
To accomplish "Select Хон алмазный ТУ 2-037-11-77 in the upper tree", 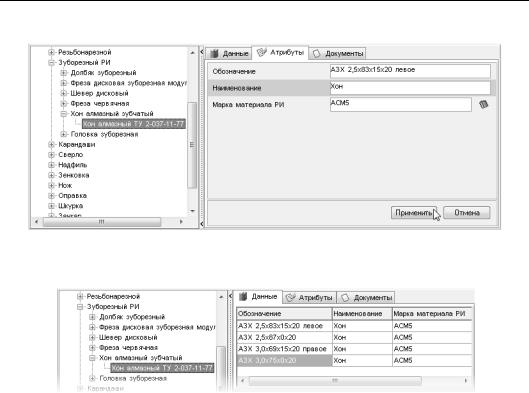I will point(134,124).
